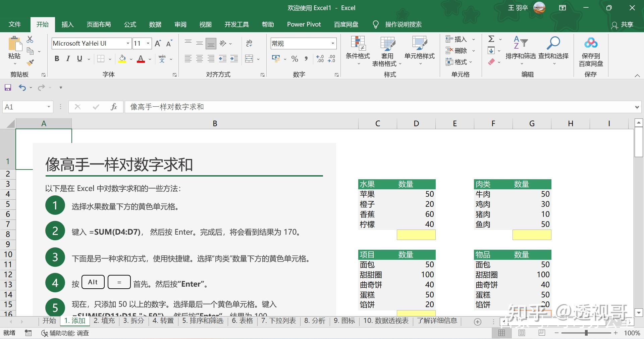The width and height of the screenshot is (644, 339).
Task: Open Sort and Filter (排序和筛选)
Action: pos(521,51)
